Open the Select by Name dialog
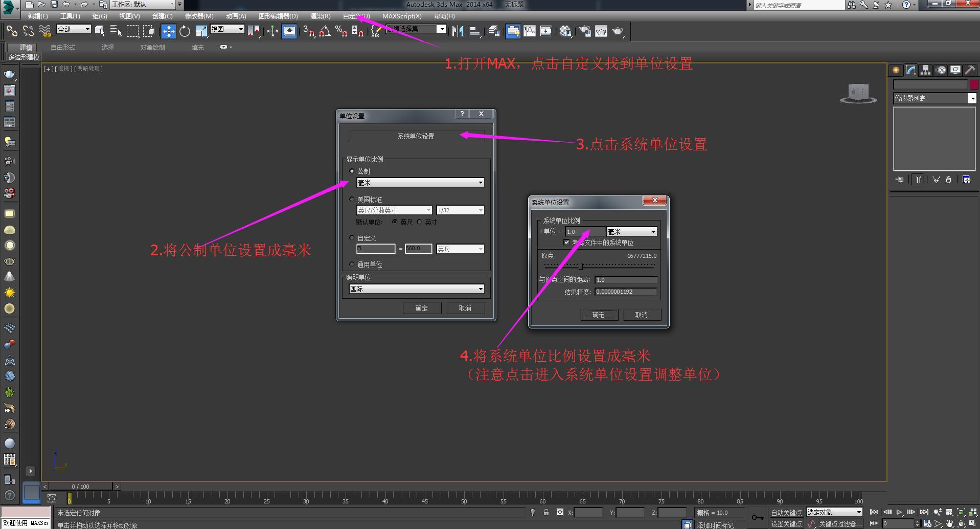The height and width of the screenshot is (529, 980). (x=116, y=31)
